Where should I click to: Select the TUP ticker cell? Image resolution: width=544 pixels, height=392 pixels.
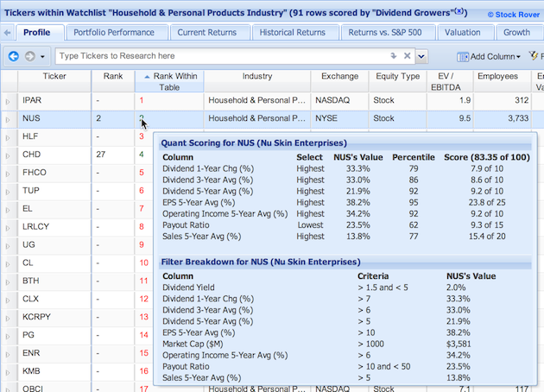54,191
